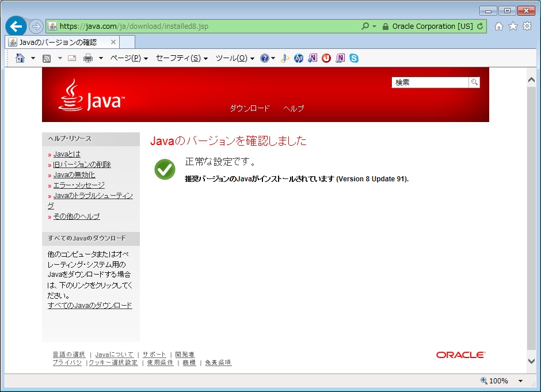
Task: Open the ページ(P) dropdown menu
Action: coord(129,58)
